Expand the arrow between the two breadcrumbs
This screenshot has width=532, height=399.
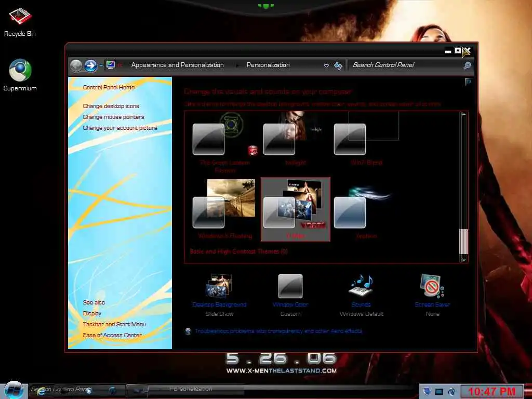(237, 65)
